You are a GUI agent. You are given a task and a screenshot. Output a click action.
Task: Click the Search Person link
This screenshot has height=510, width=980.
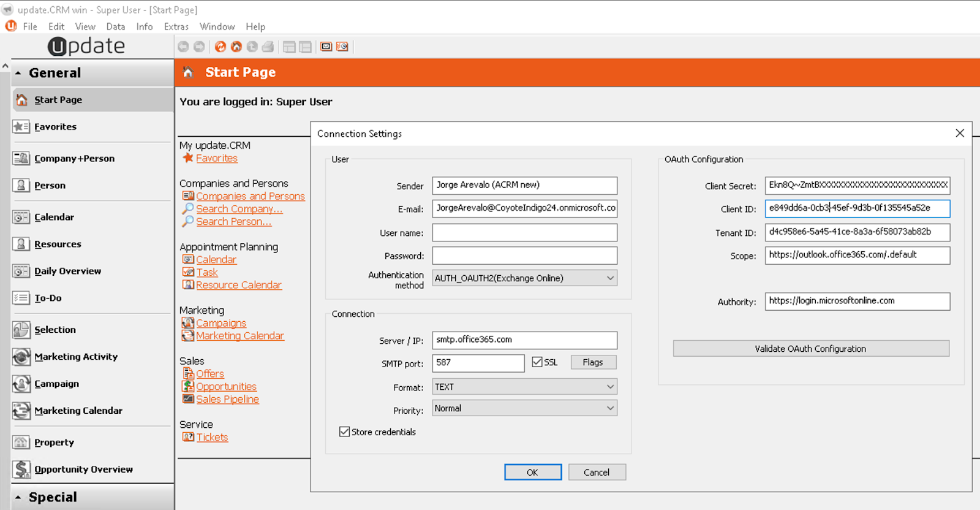(233, 222)
